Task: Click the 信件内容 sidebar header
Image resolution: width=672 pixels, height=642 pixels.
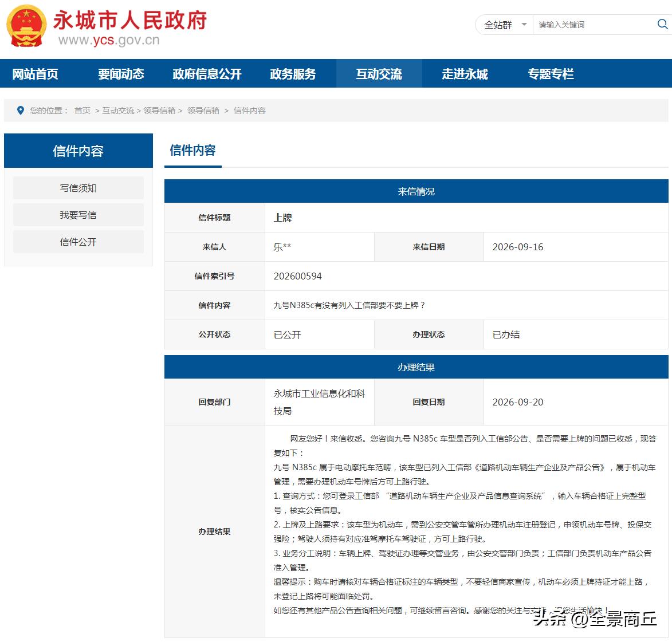Action: point(78,151)
